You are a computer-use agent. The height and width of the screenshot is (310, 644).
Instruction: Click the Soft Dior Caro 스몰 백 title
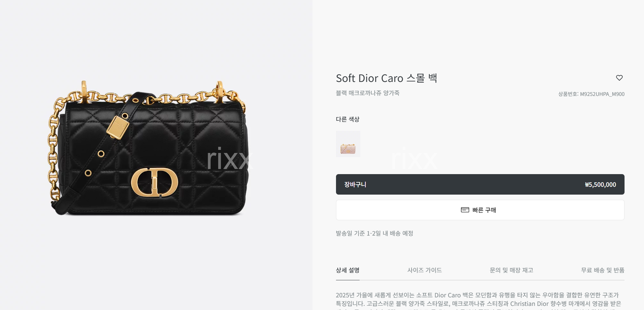tap(387, 78)
